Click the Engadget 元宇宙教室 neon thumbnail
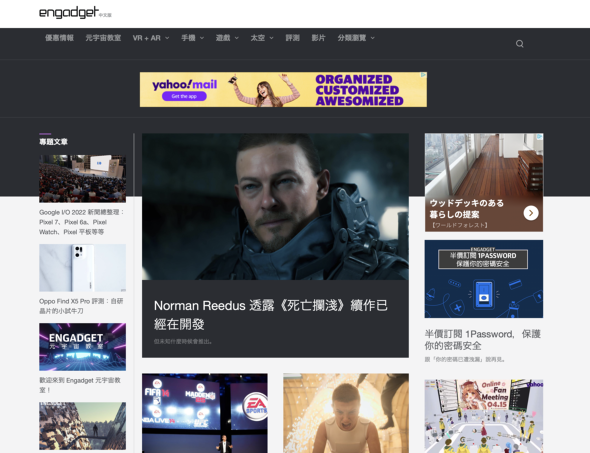Viewport: 590px width, 453px height. [x=82, y=347]
